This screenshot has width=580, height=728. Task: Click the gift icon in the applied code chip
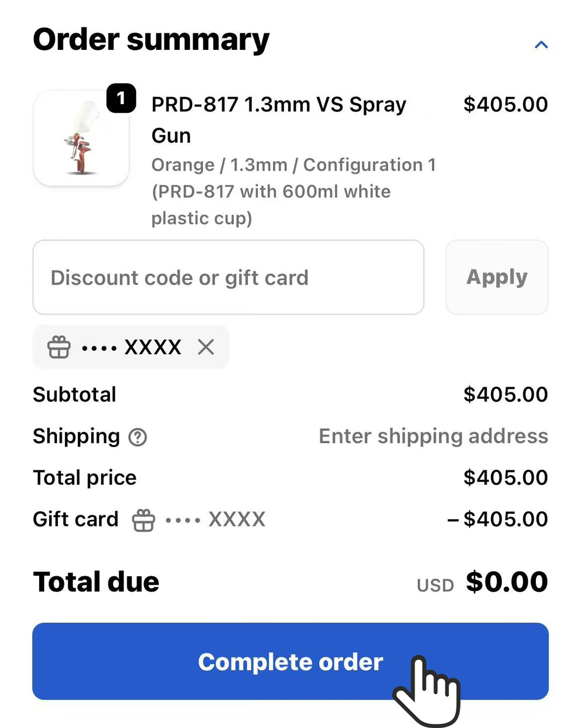[x=59, y=347]
